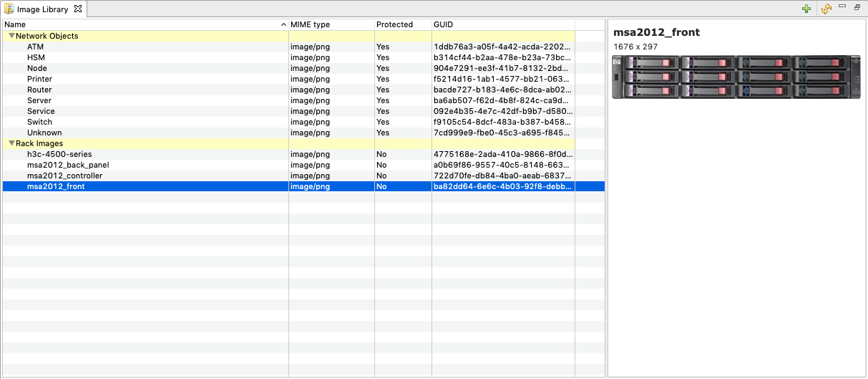Select the h3c-4500-series rack image
868x379 pixels.
(x=59, y=154)
